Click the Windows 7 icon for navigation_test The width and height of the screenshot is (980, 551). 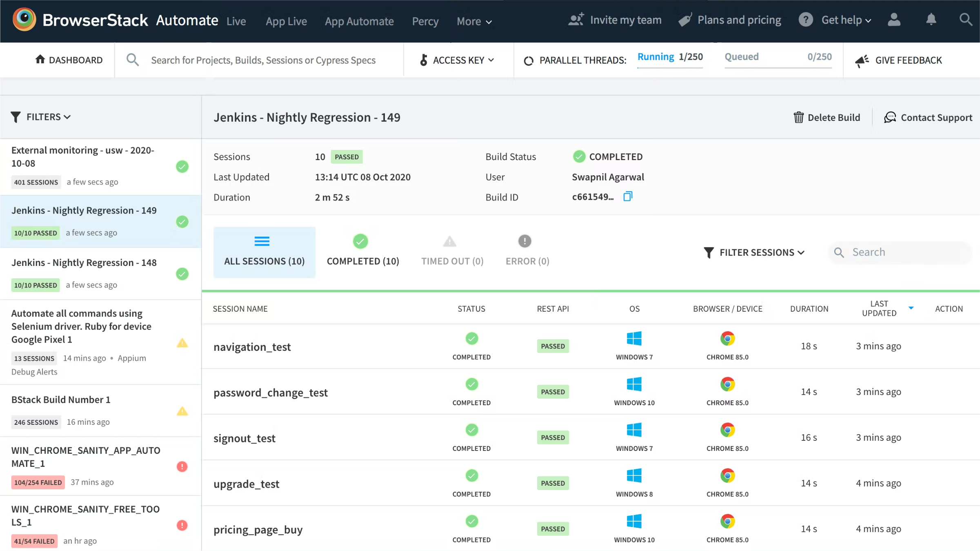click(634, 339)
